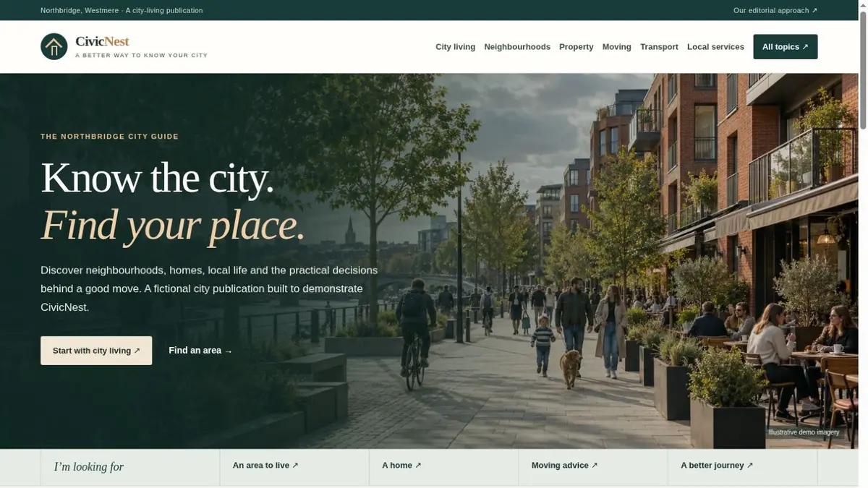
Task: Open Local services in the navigation
Action: pos(715,47)
